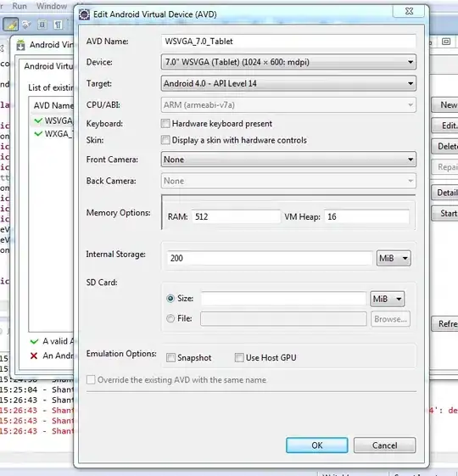458x476 pixels.
Task: Select the WXGA entry green checkmark
Action: pyautogui.click(x=38, y=133)
